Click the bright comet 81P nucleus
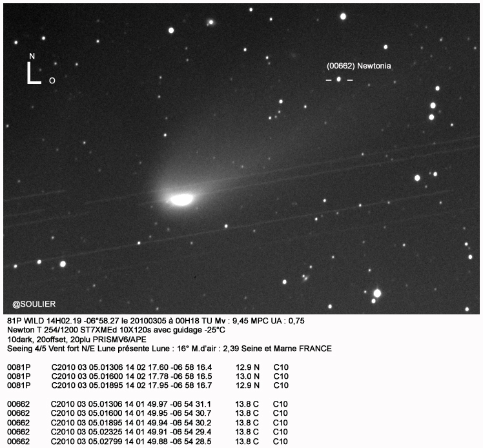 (181, 199)
